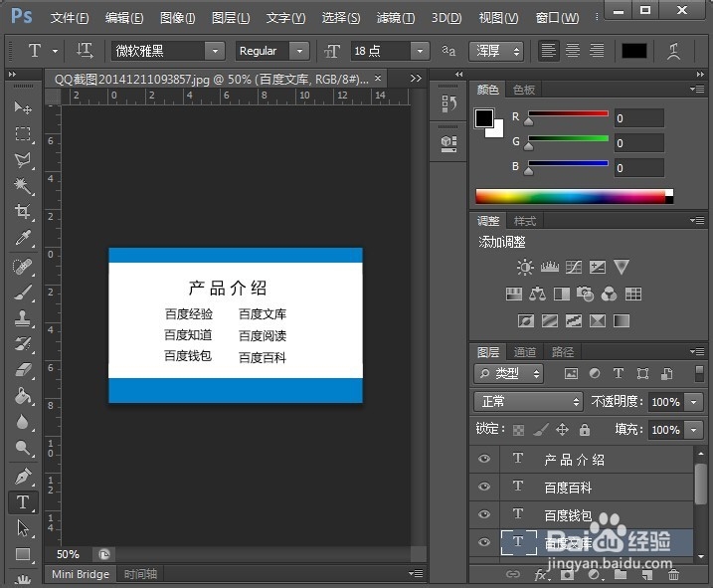Open the 文件(F) menu
Screen dimensions: 713x588
tap(70, 18)
